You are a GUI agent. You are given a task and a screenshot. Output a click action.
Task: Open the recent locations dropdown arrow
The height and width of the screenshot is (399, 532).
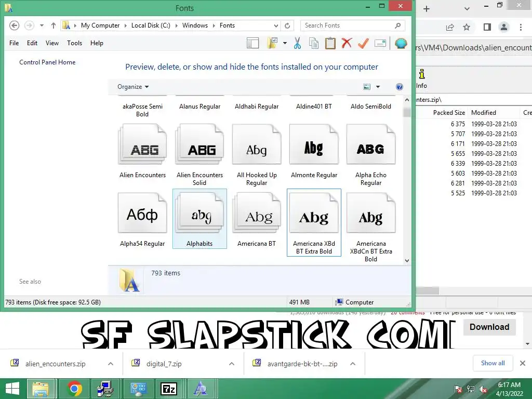point(42,25)
